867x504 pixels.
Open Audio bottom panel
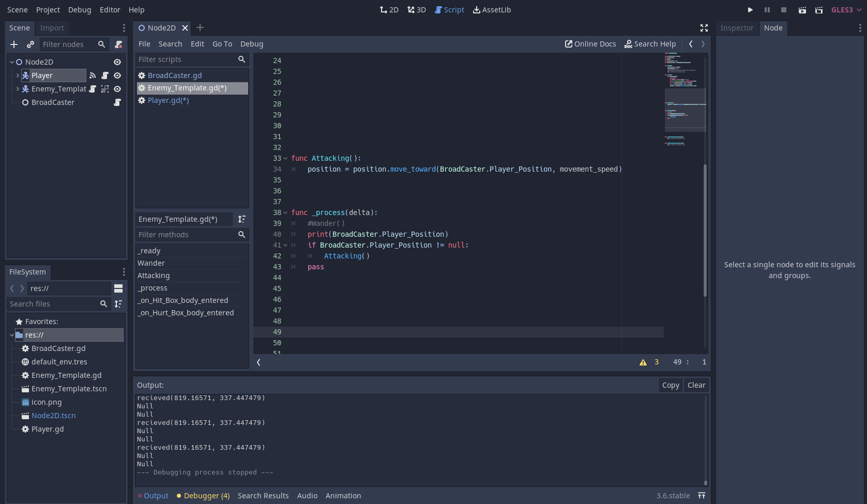pyautogui.click(x=307, y=496)
